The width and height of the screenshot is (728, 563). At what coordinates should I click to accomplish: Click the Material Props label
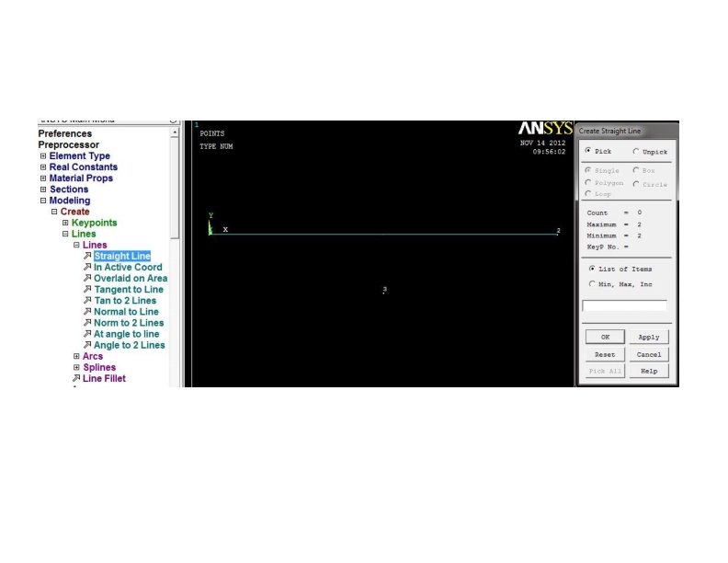[81, 178]
